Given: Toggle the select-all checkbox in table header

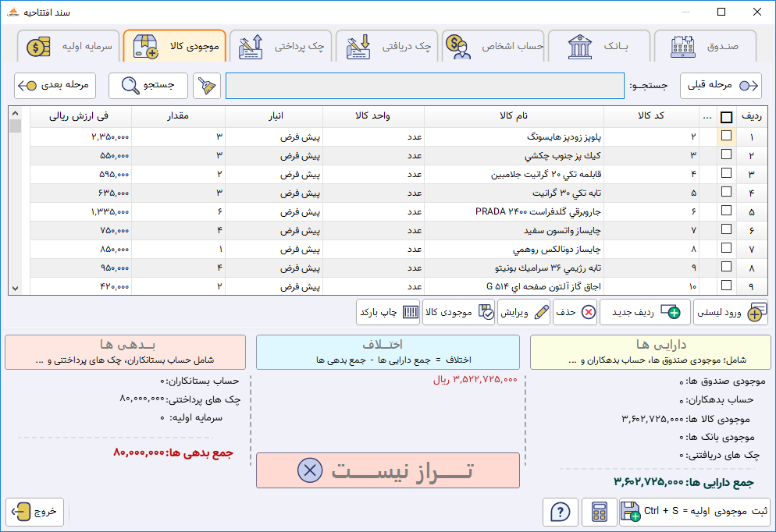Looking at the screenshot, I should pyautogui.click(x=727, y=117).
